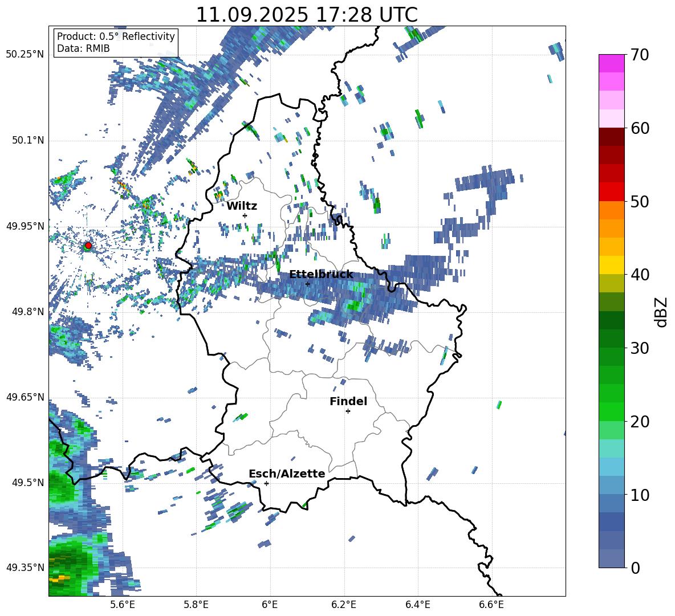This screenshot has height=616, width=675.
Task: Click the 10 value on colorbar
Action: (x=640, y=495)
